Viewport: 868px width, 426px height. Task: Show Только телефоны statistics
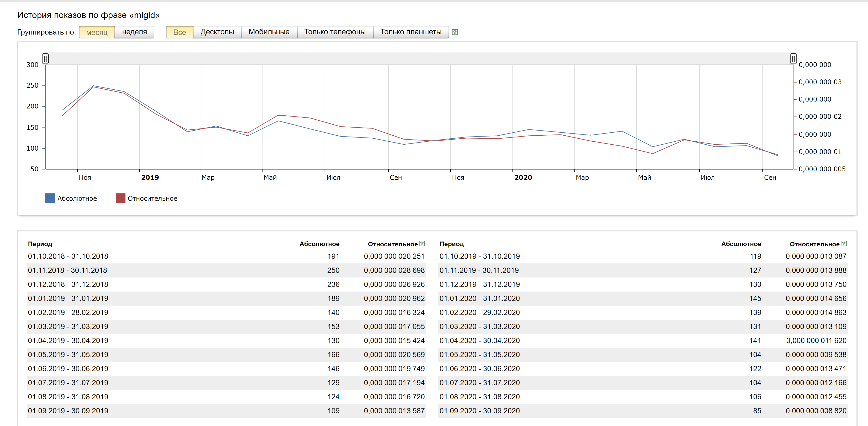point(335,32)
